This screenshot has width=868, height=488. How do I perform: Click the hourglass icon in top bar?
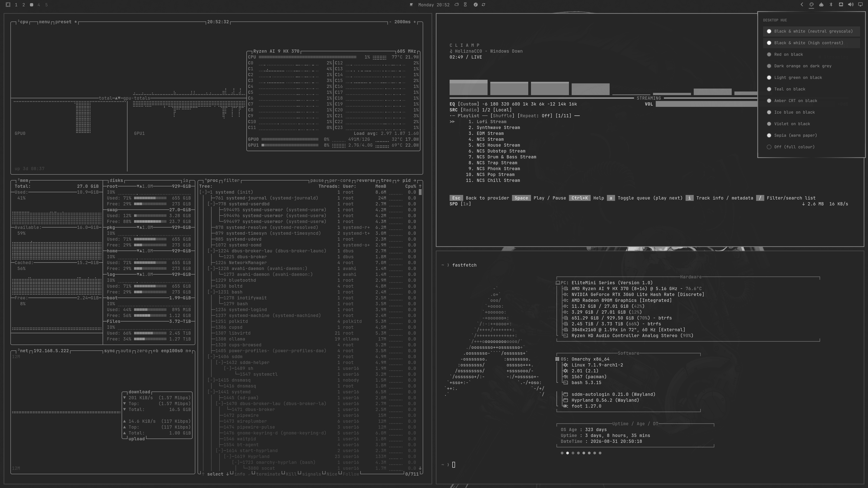pyautogui.click(x=465, y=5)
